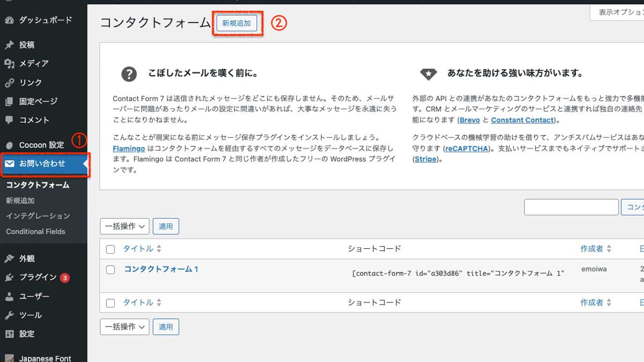Check the select-all checkbox in table header
This screenshot has width=644, height=362.
(x=111, y=249)
